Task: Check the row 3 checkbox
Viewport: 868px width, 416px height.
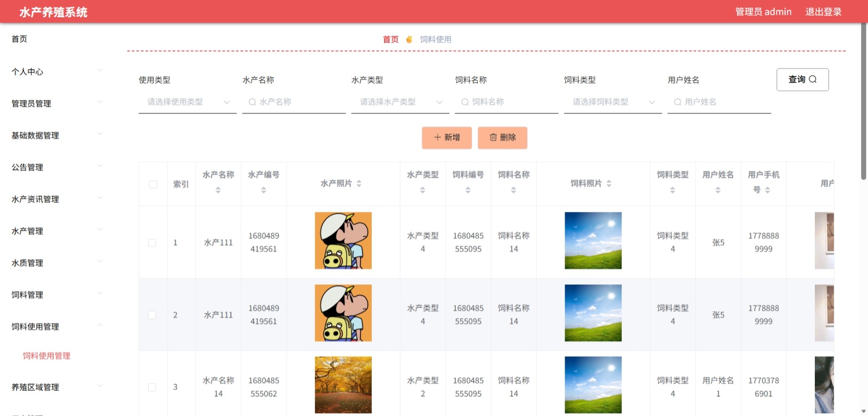Action: (x=152, y=387)
